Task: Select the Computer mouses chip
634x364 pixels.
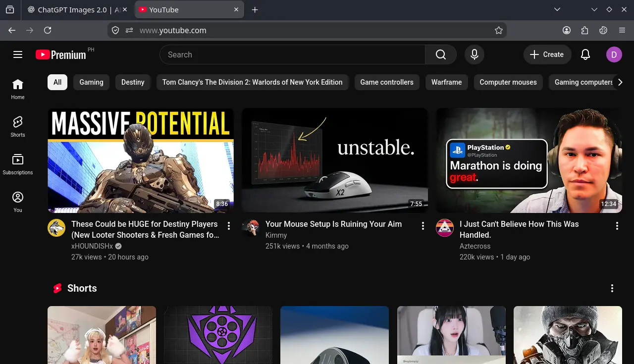Action: pyautogui.click(x=508, y=82)
